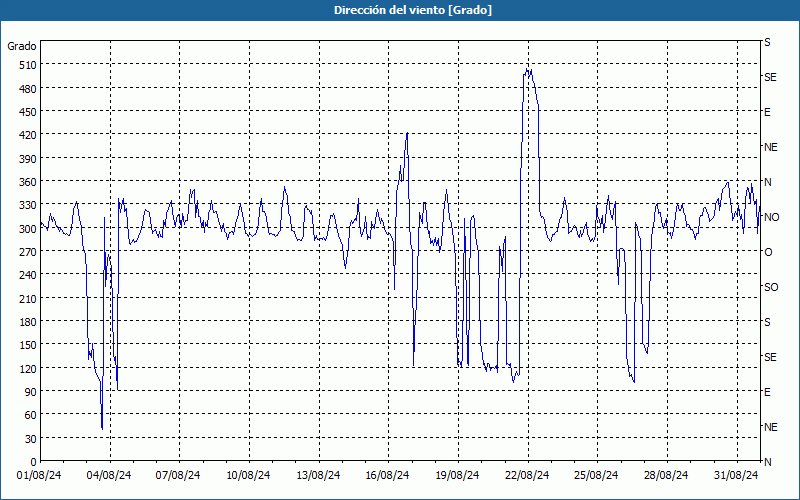
Task: Pick the 390 tick label
Action: tap(28, 159)
